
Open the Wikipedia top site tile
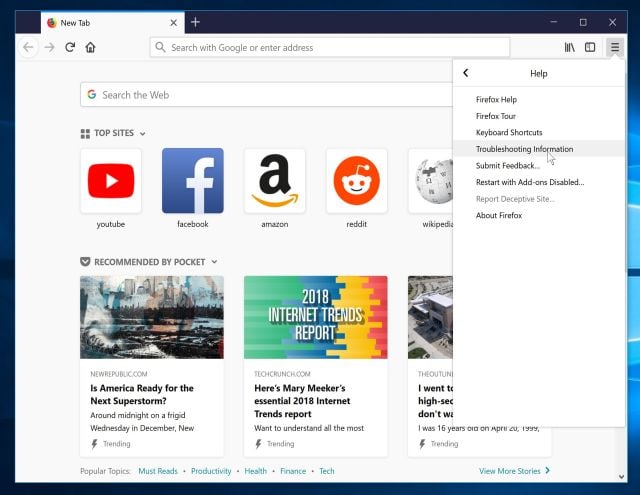431,181
